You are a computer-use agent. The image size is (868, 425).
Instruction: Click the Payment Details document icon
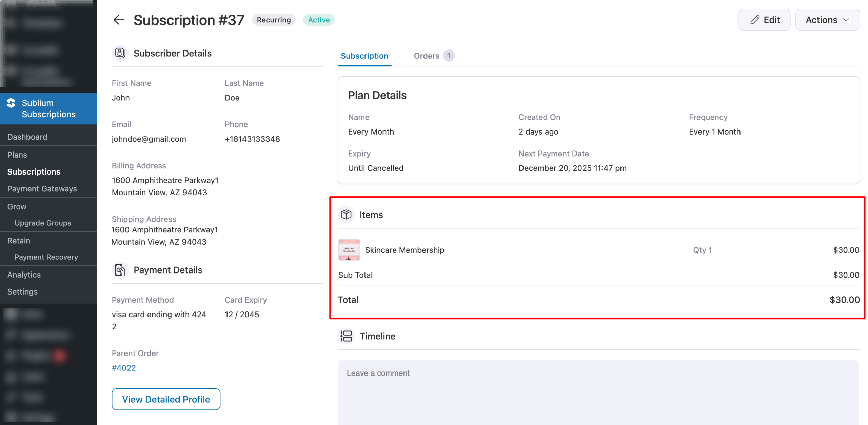120,270
